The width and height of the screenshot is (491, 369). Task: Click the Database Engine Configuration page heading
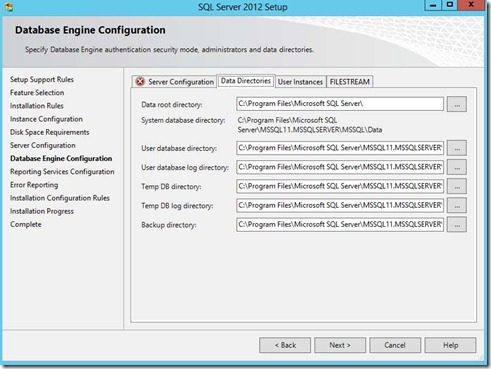[90, 30]
